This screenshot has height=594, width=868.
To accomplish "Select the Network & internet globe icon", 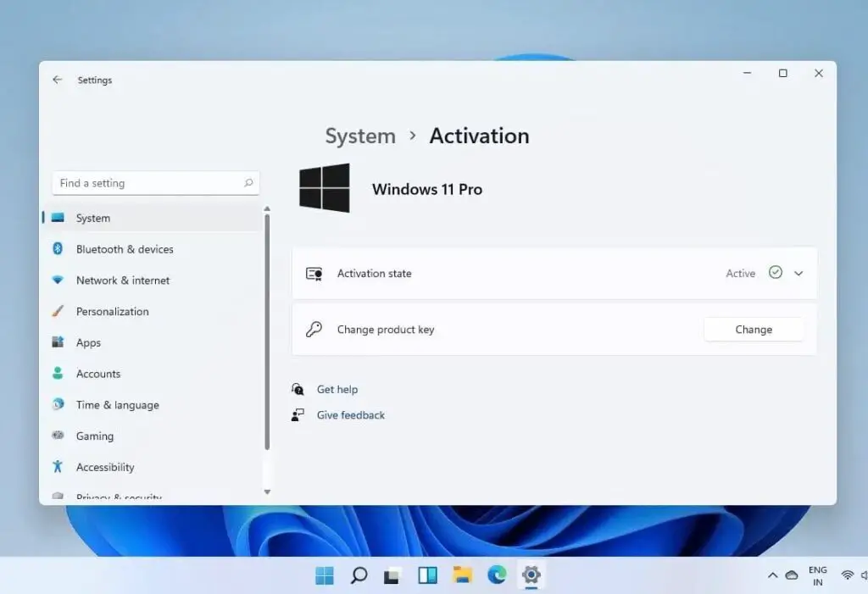I will [58, 280].
